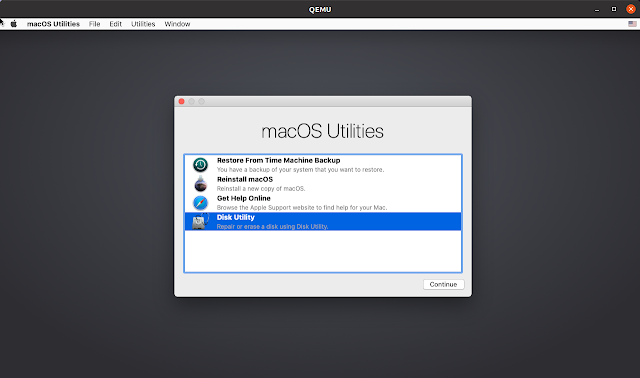Select the highlighted Disk Utility title
The image size is (640, 378).
tap(236, 217)
